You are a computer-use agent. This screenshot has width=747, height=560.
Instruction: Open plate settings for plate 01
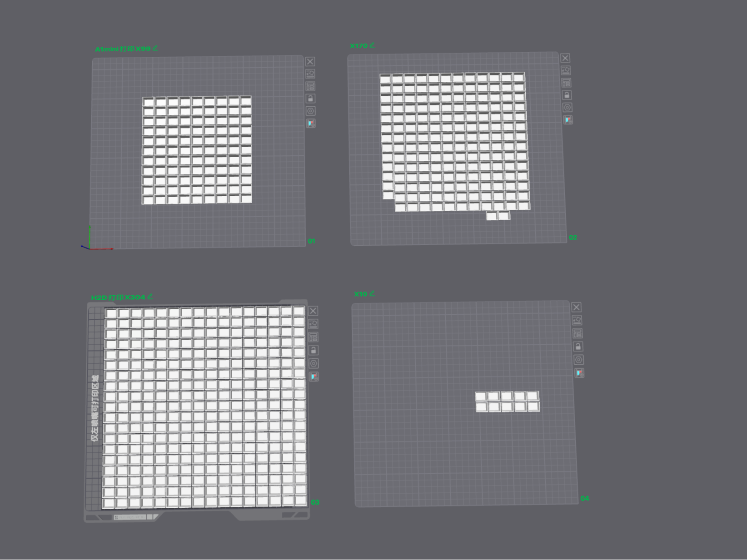[x=310, y=111]
